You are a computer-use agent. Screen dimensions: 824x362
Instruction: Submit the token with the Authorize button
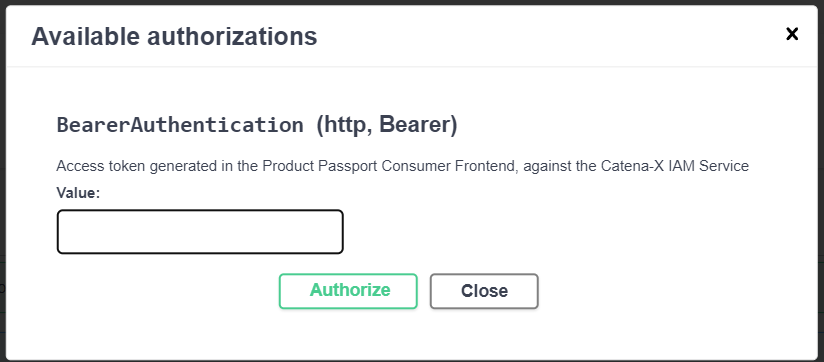point(348,291)
